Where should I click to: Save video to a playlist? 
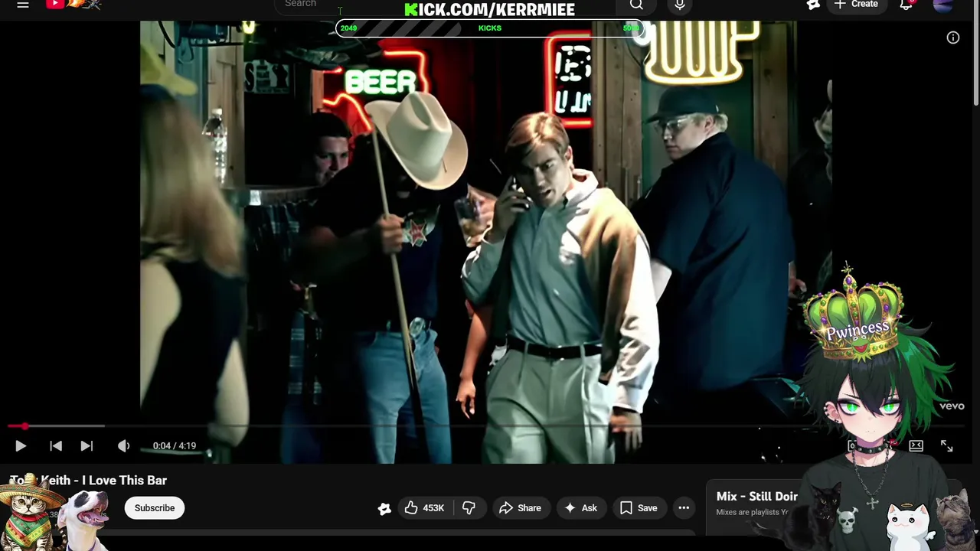639,508
